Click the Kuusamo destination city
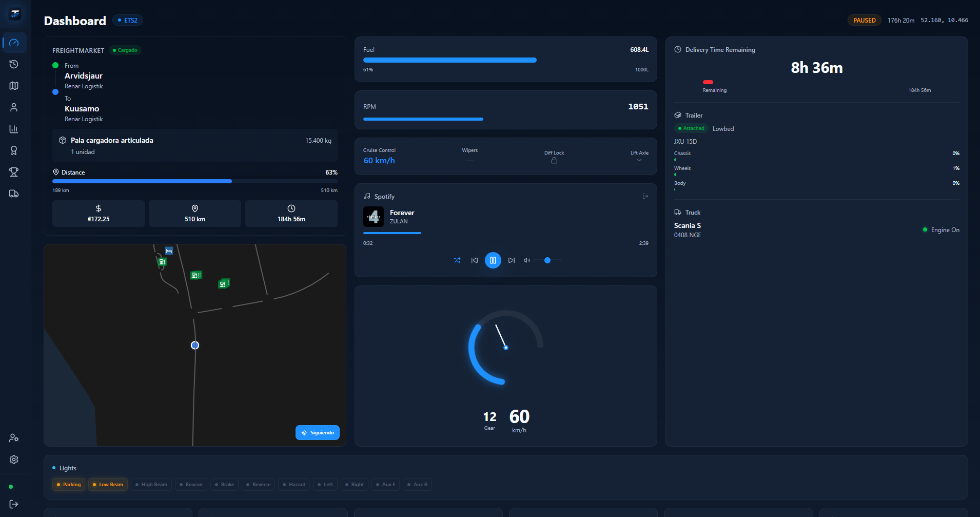This screenshot has width=980, height=517. (82, 109)
